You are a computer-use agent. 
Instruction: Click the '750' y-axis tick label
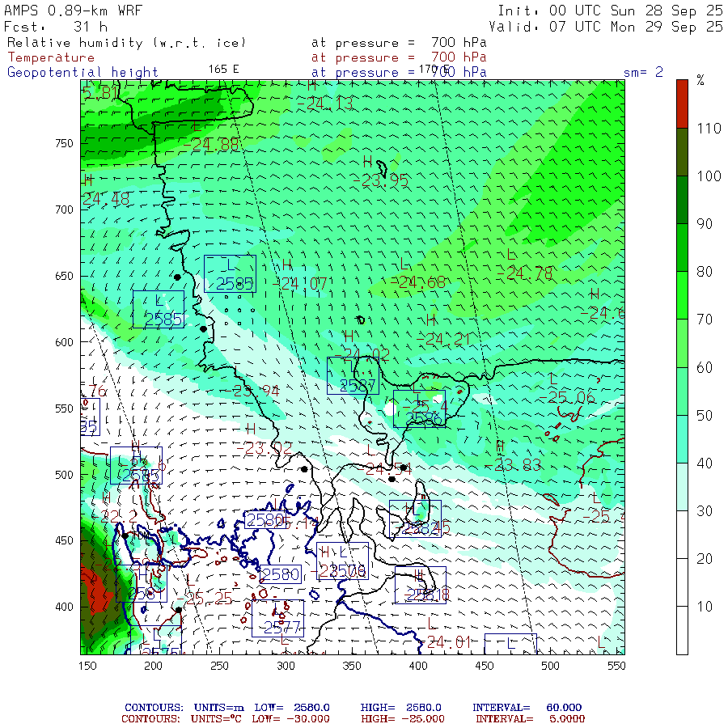64,143
